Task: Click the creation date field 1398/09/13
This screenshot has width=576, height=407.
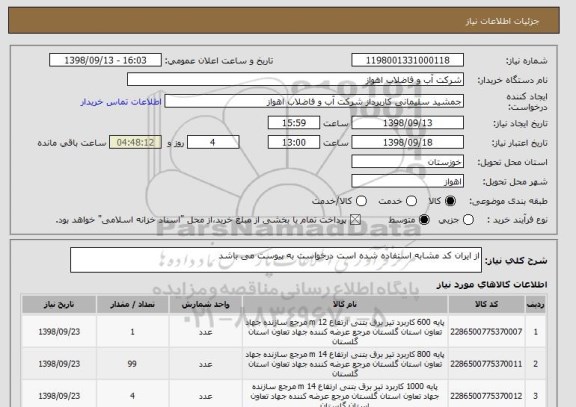Action: pos(407,123)
